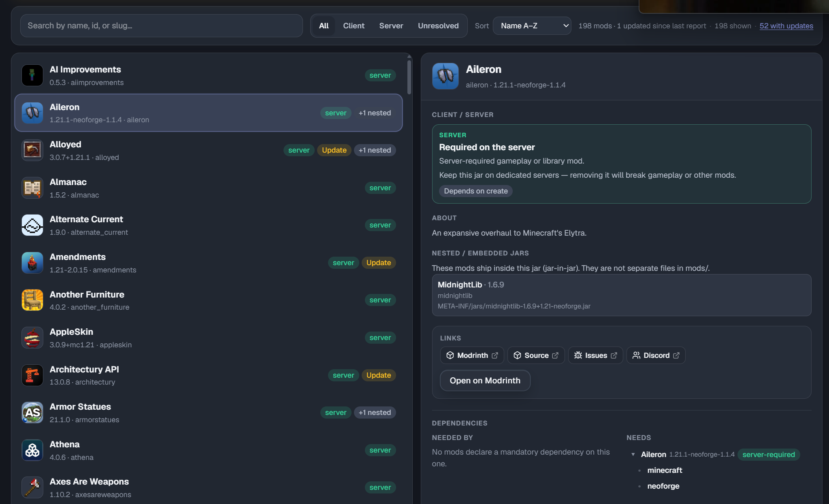Click the +1 nested badge on Aileron
The image size is (829, 504).
pos(375,113)
